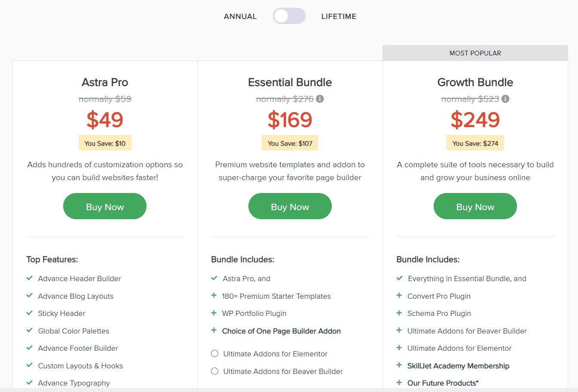
Task: Buy Now for Essential Bundle
Action: (x=290, y=206)
